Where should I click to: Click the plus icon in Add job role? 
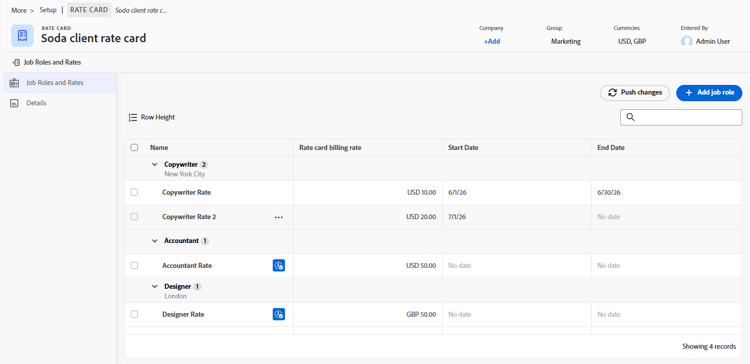tap(689, 93)
